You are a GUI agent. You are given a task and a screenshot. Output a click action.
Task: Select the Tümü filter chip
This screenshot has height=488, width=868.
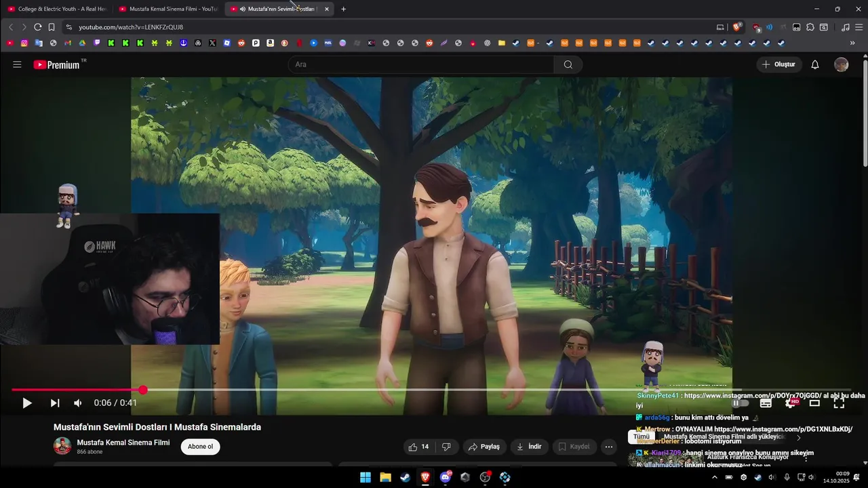(x=642, y=436)
